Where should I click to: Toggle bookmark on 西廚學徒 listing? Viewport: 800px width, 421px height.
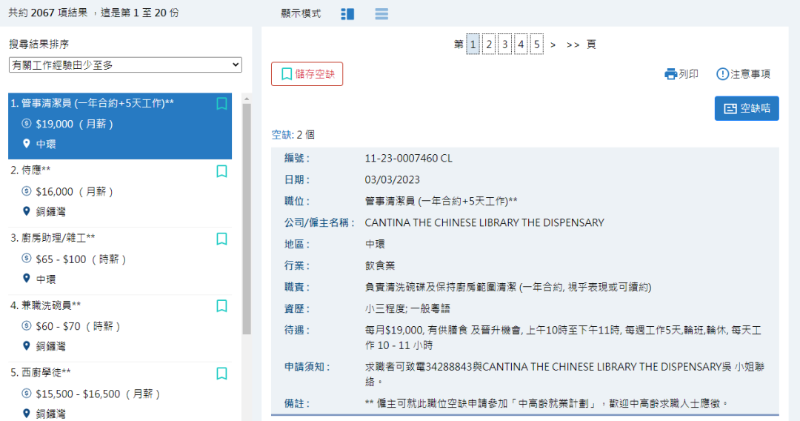coord(222,372)
